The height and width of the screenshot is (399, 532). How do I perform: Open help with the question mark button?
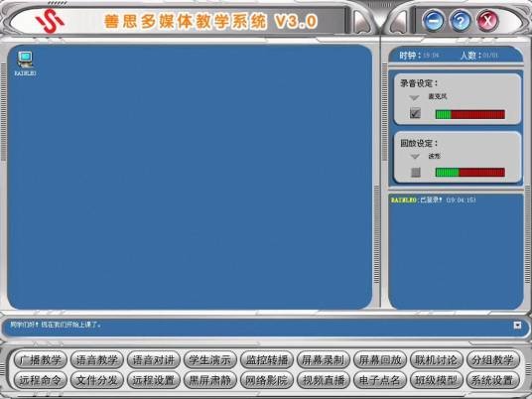(461, 21)
